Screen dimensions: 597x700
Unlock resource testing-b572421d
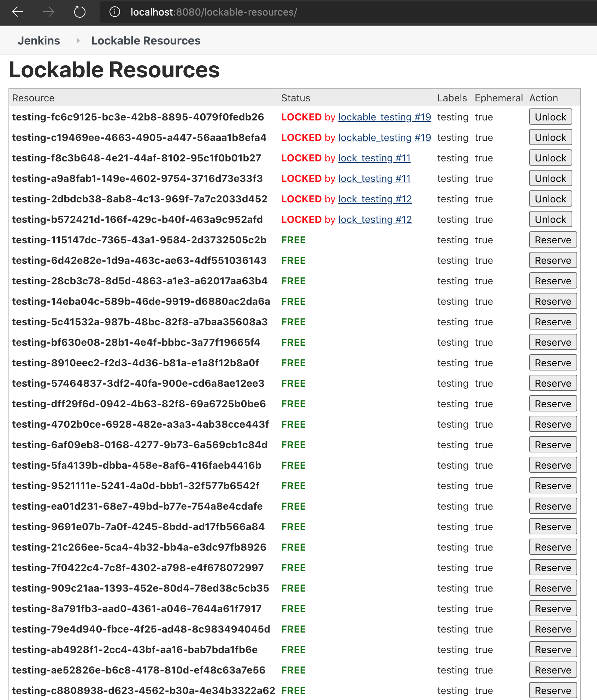pyautogui.click(x=550, y=219)
